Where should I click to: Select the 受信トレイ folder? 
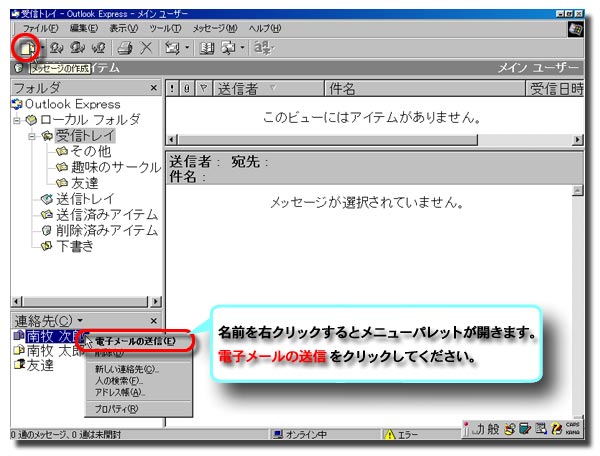point(85,135)
